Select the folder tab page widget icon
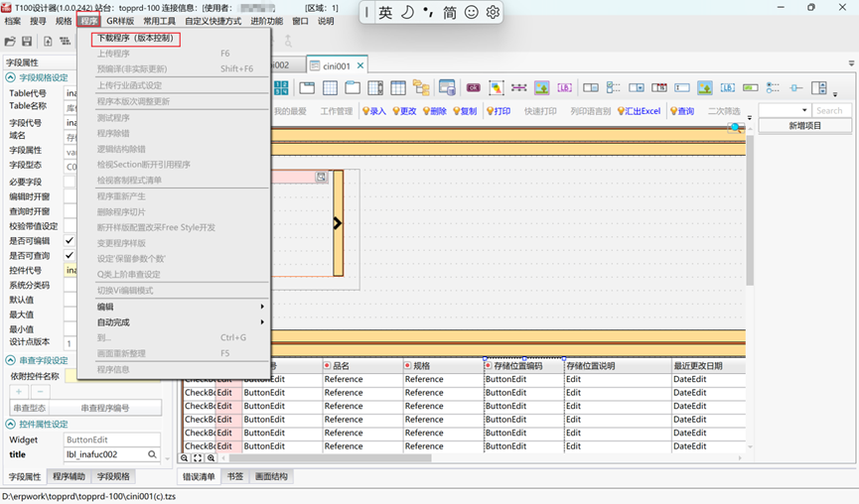Screen dimensions: 859x504 click(353, 87)
